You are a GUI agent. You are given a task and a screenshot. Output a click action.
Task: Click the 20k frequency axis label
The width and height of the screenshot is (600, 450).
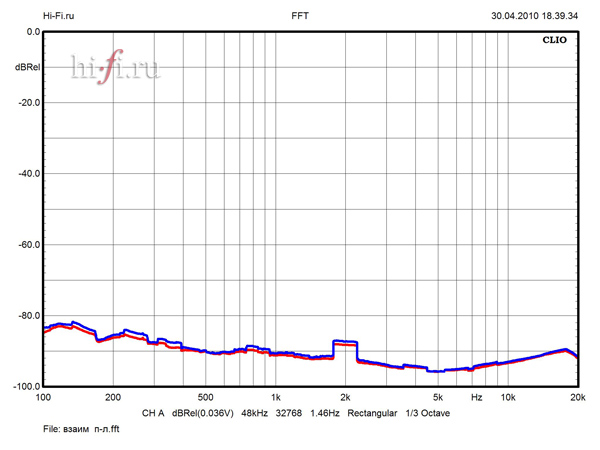point(577,398)
